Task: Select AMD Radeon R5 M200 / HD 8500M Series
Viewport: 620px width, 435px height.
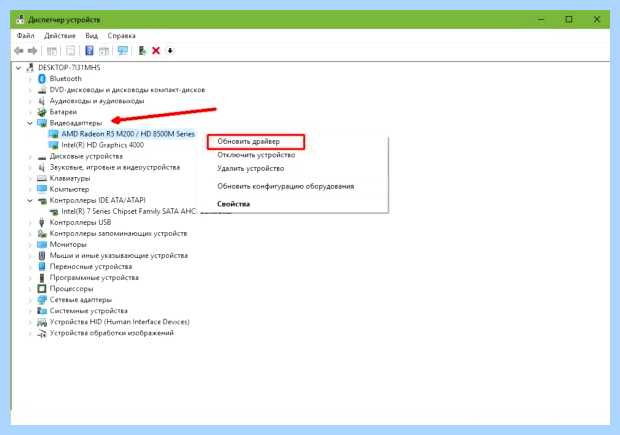Action: coord(128,134)
